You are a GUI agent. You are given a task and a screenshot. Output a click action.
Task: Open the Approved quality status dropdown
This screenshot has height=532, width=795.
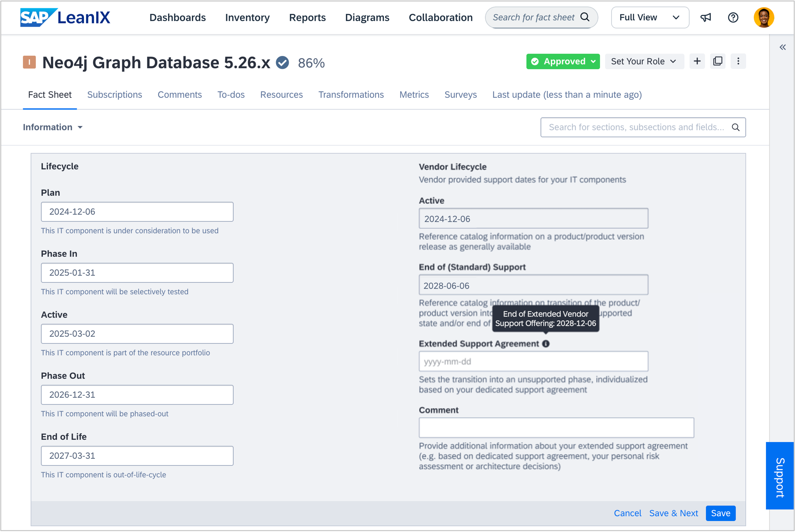click(563, 61)
